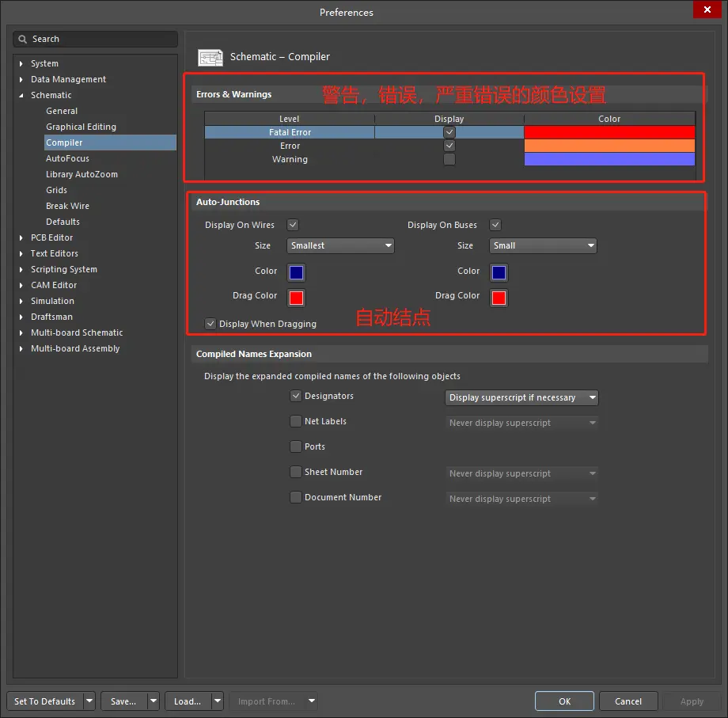The image size is (728, 718).
Task: Uncheck Display On Buses
Action: tap(495, 225)
